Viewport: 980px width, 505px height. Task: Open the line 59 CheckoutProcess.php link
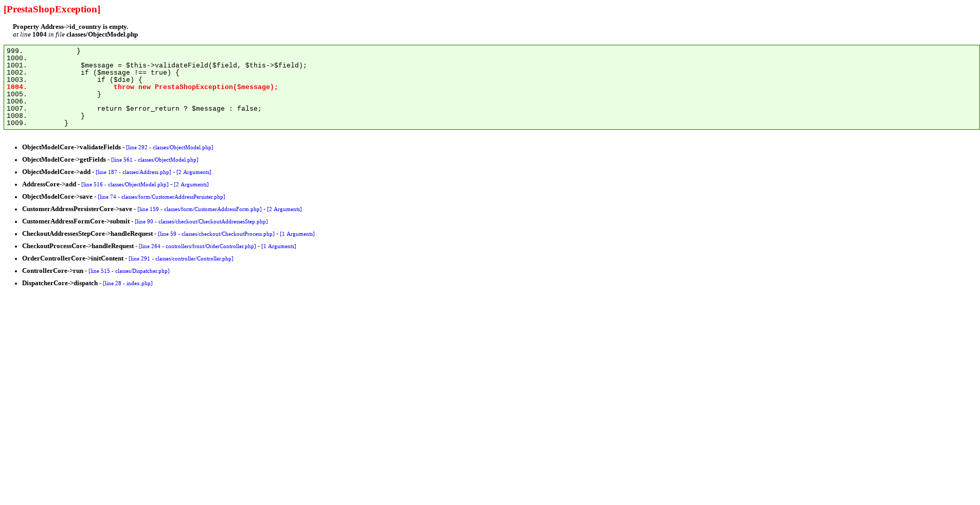[x=216, y=234]
